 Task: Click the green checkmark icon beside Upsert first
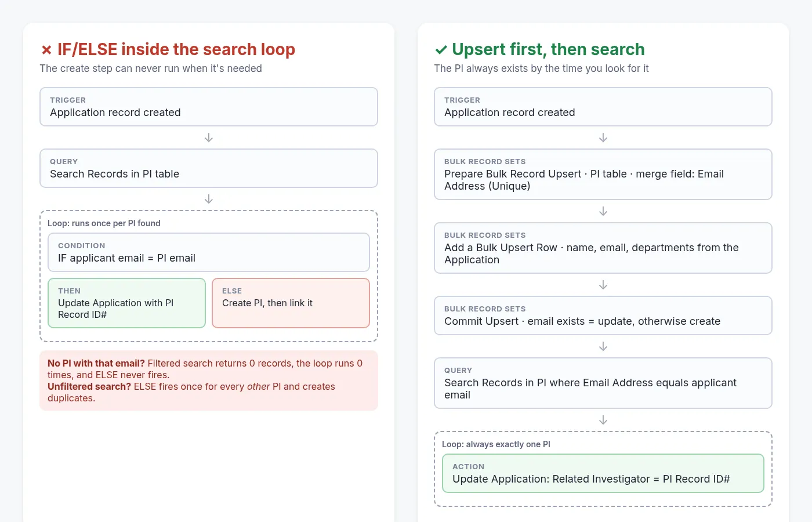pyautogui.click(x=441, y=50)
